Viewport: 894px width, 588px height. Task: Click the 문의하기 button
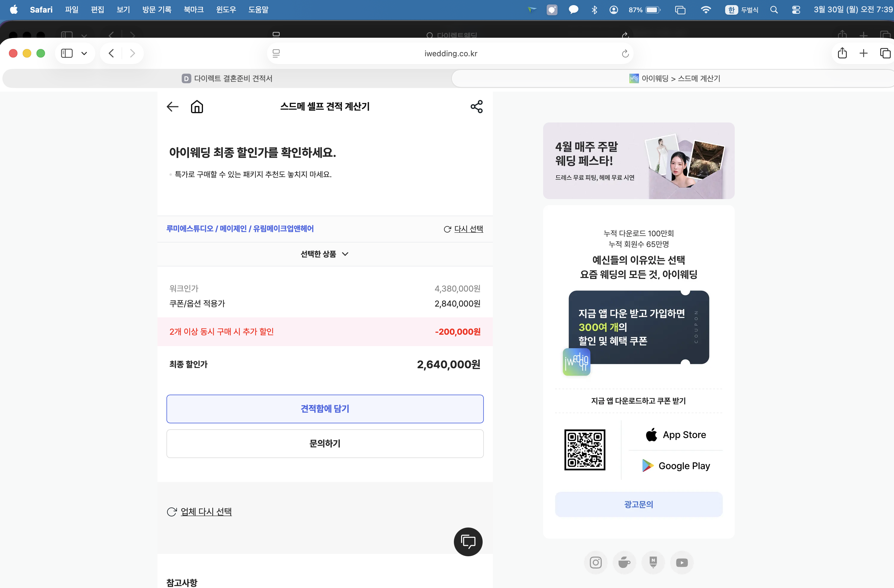(325, 443)
